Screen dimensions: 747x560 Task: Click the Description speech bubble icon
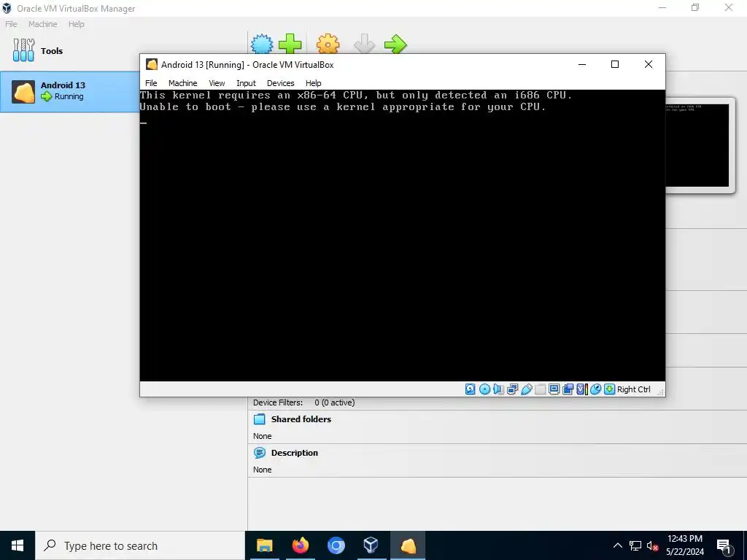(260, 453)
